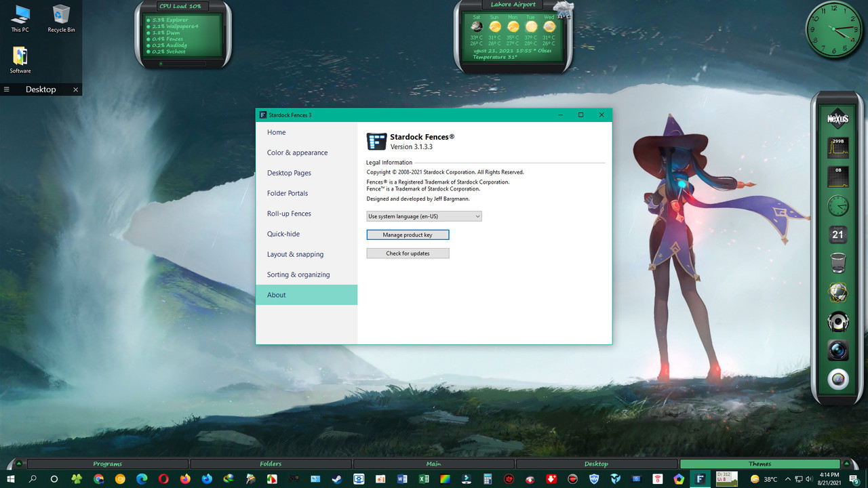868x488 pixels.
Task: Open the volume speaker tray icon
Action: click(810, 479)
